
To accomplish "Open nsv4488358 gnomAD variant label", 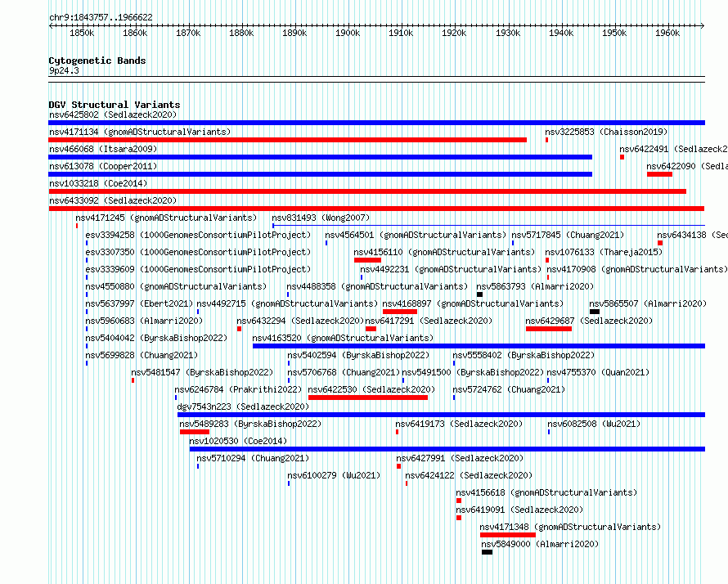I will pyautogui.click(x=377, y=286).
